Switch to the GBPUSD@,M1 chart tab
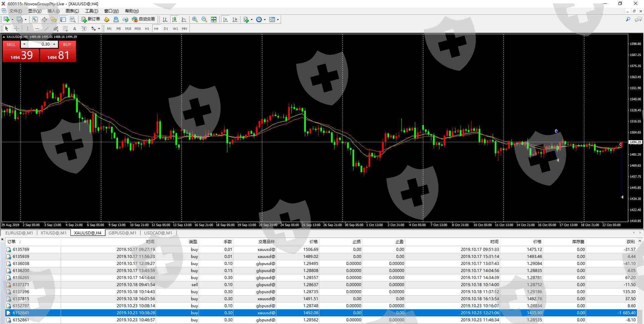The height and width of the screenshot is (324, 644). point(122,233)
